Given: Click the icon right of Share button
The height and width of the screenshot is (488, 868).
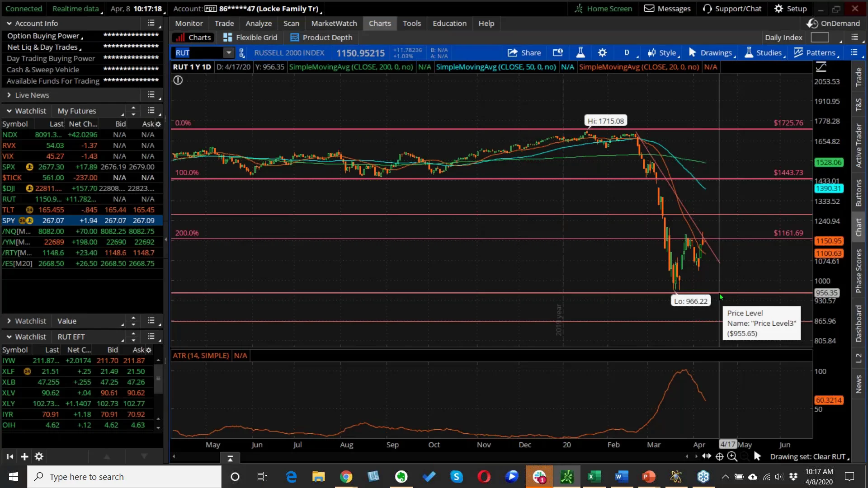Looking at the screenshot, I should point(558,53).
